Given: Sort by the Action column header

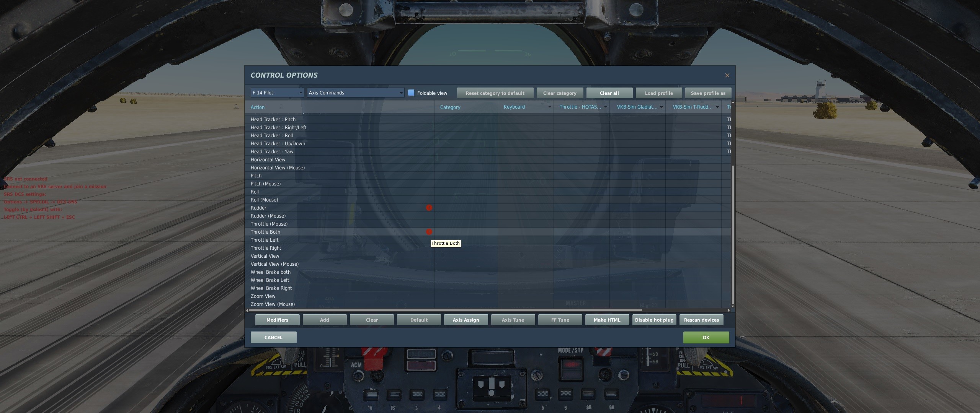Looking at the screenshot, I should click(340, 107).
